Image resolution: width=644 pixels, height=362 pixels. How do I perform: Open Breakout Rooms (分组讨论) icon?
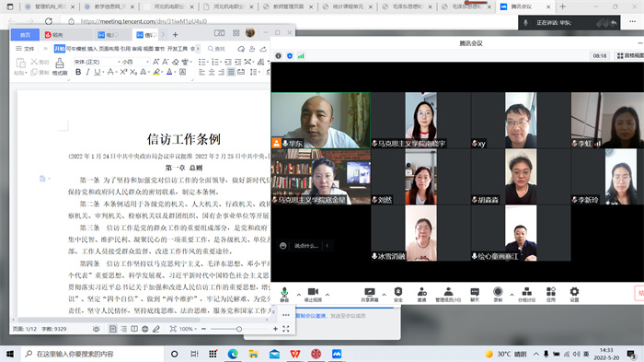click(526, 295)
